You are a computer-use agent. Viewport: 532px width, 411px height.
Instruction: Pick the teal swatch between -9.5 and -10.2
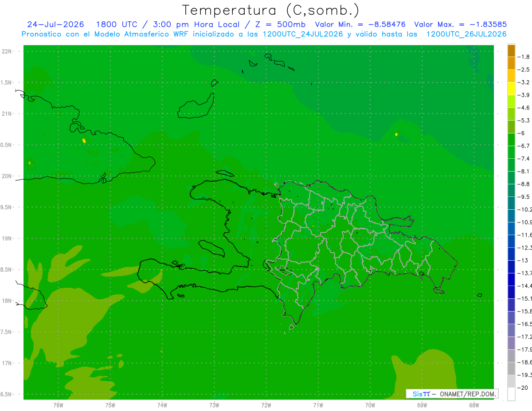(511, 203)
